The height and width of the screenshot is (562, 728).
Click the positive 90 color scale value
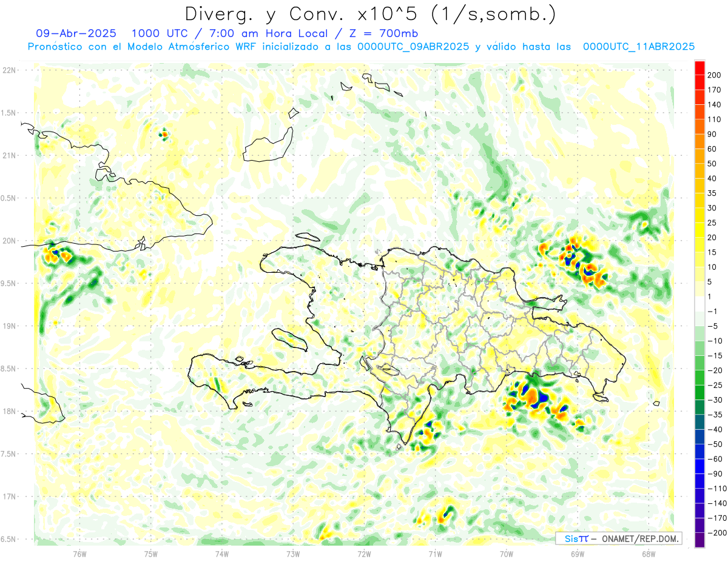[712, 134]
